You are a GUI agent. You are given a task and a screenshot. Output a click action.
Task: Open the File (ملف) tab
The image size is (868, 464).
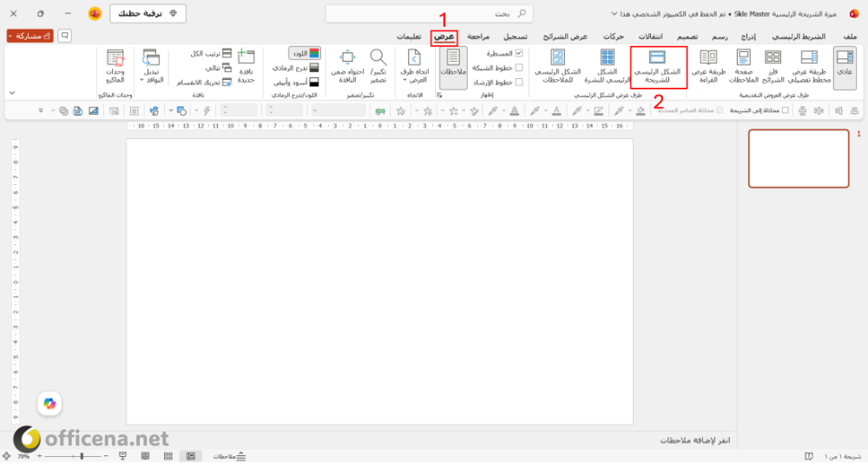point(851,36)
